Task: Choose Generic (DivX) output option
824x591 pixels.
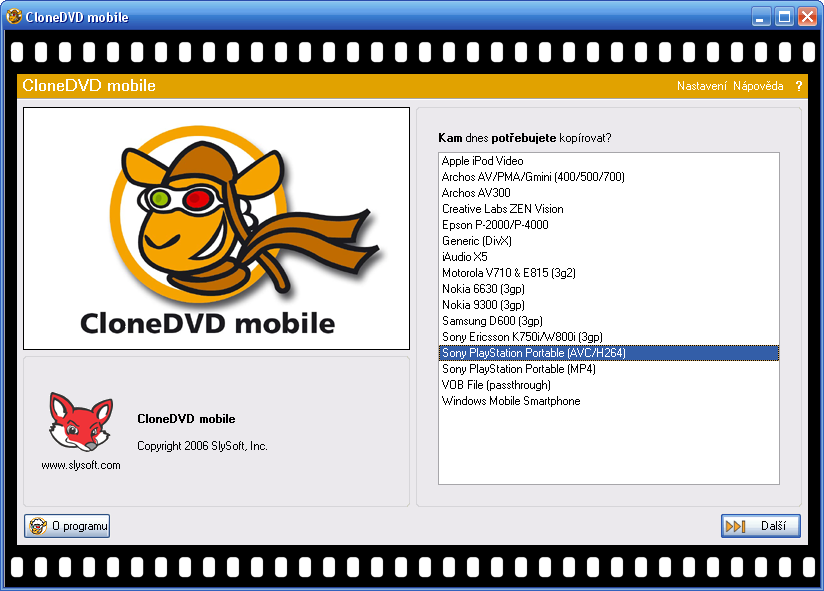Action: pyautogui.click(x=476, y=241)
